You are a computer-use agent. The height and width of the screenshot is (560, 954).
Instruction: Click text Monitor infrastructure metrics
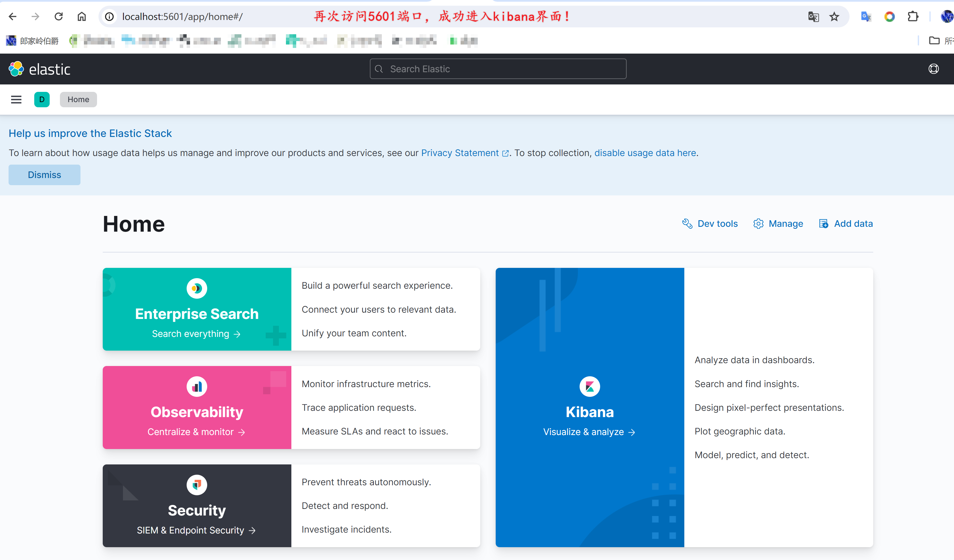(x=366, y=384)
